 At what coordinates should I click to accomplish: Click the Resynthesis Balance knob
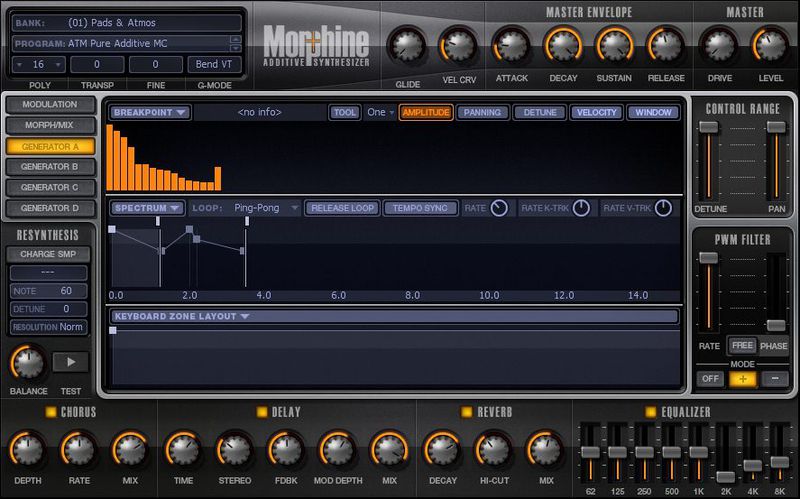coord(28,362)
